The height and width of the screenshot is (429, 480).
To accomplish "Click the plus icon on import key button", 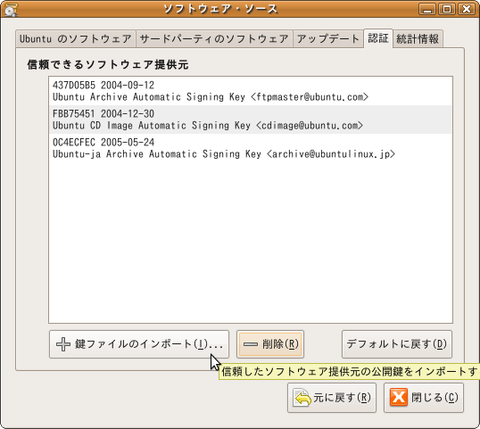I will [x=63, y=344].
